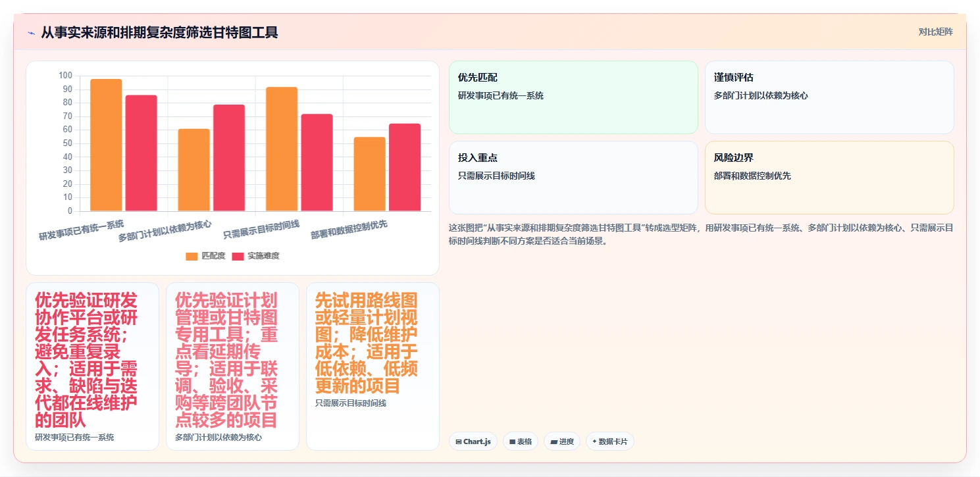Open the 优先匹配 matrix card
The height and width of the screenshot is (477, 980).
(573, 97)
